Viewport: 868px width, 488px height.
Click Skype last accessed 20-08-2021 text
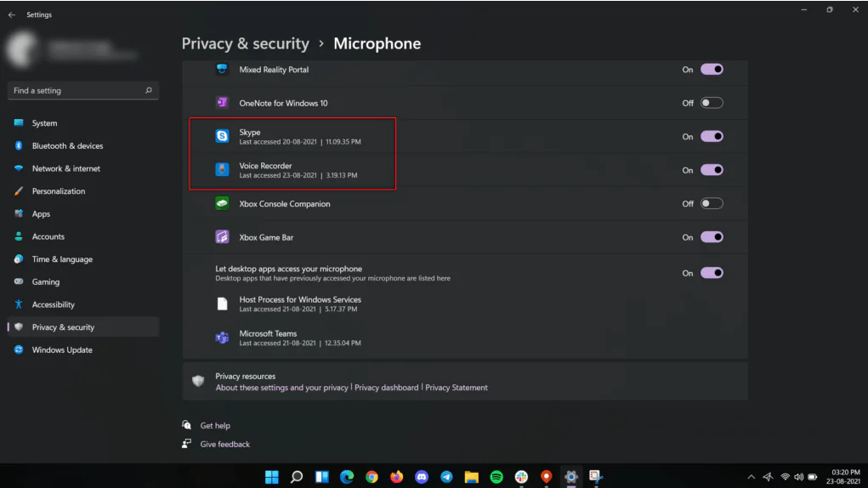click(299, 142)
